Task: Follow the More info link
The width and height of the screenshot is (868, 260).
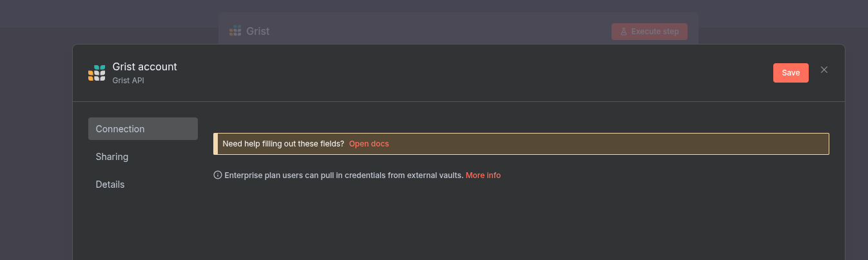Action: coord(483,175)
